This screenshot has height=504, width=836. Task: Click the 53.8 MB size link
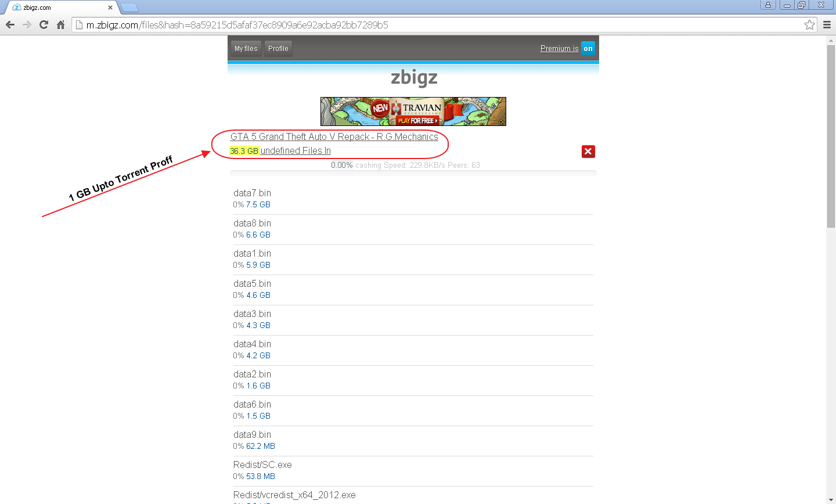click(261, 477)
